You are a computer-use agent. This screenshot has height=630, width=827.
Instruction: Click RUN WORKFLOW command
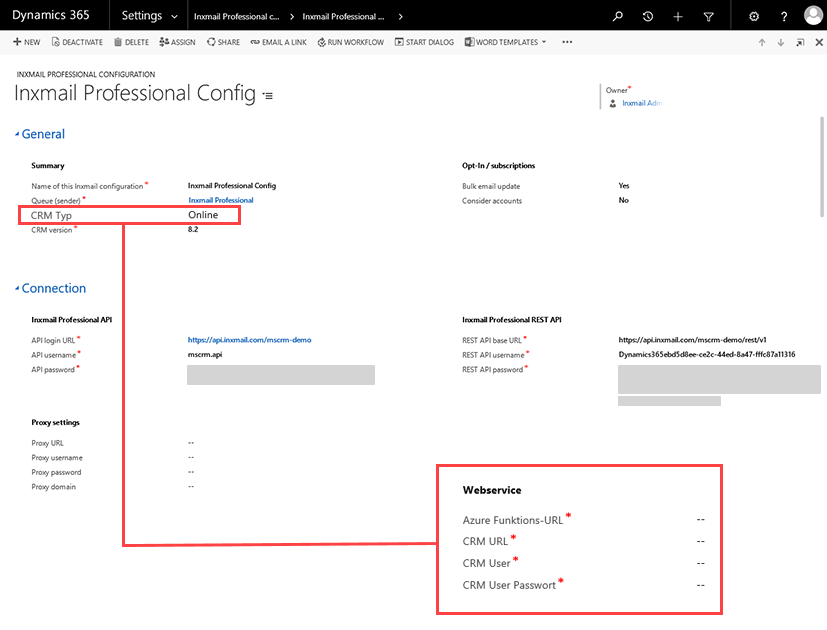(x=351, y=42)
